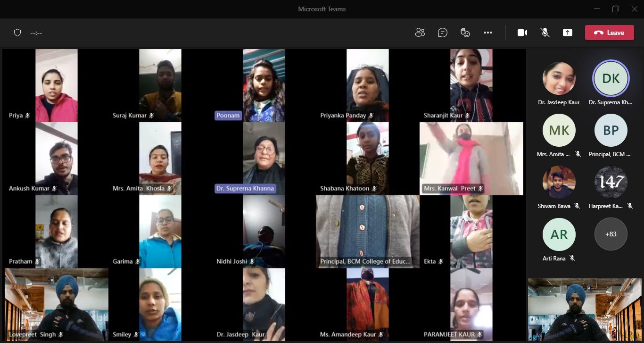Click Harpreet Ka... 147 avatar

tap(611, 182)
